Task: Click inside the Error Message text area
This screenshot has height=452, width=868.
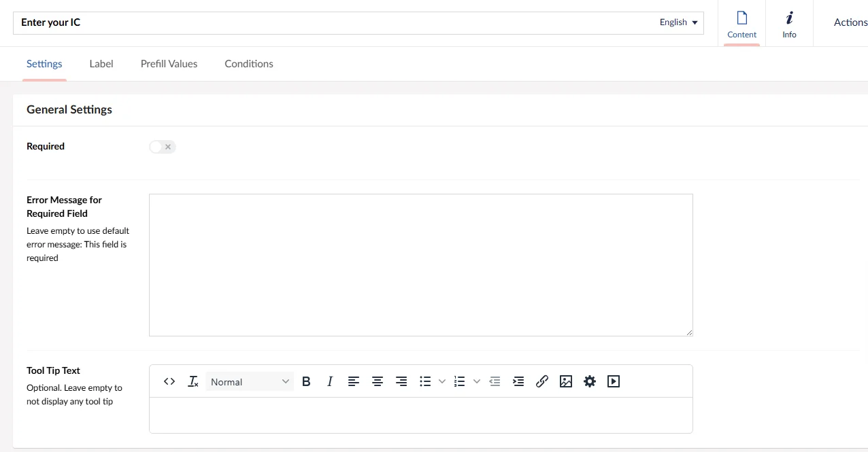Action: pos(420,265)
